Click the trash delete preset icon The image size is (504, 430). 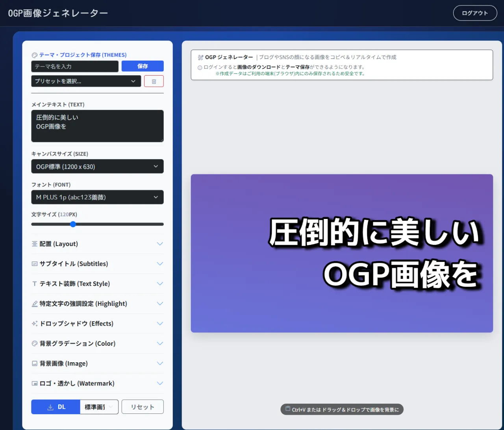click(x=154, y=81)
